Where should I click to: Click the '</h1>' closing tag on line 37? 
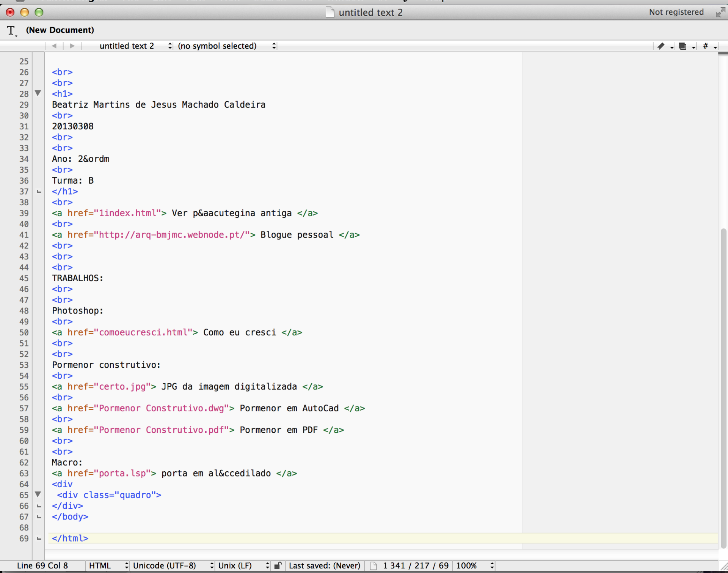[65, 192]
